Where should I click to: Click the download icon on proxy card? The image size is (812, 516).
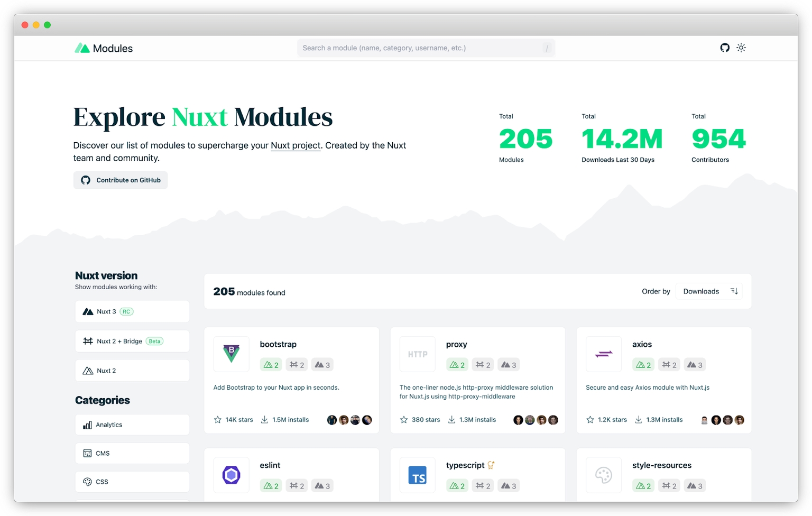pyautogui.click(x=451, y=420)
